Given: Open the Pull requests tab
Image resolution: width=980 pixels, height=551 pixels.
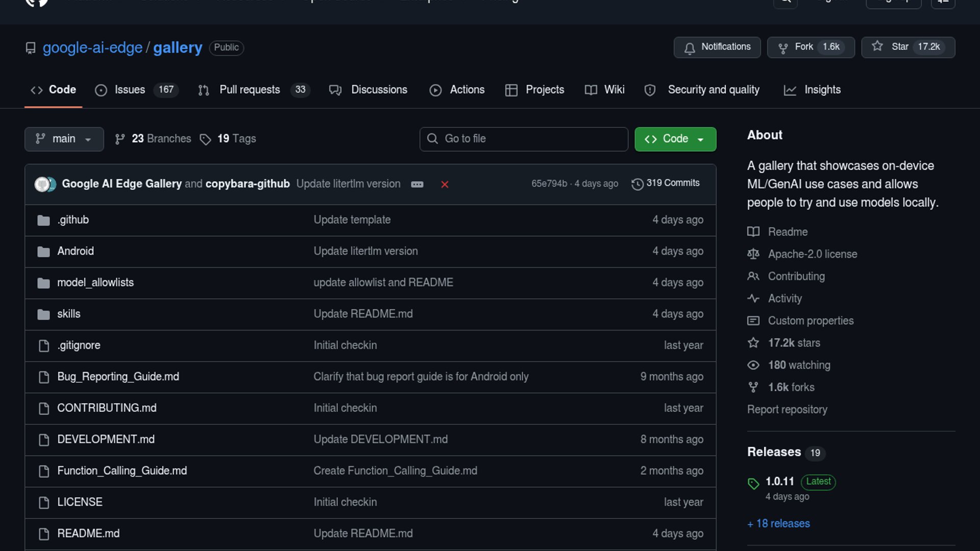Looking at the screenshot, I should tap(249, 90).
